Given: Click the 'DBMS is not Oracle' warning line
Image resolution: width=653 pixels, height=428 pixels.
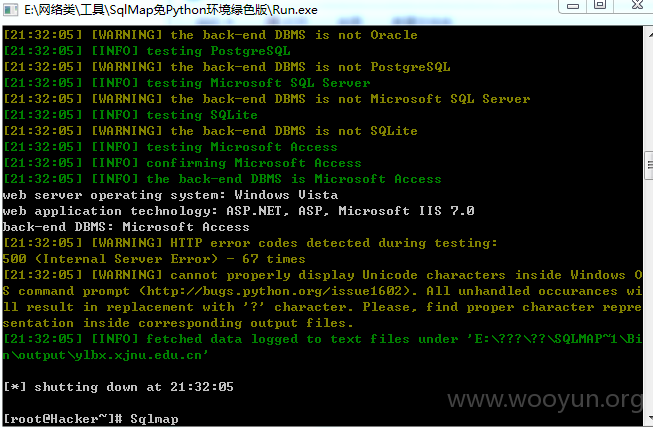Looking at the screenshot, I should [210, 35].
